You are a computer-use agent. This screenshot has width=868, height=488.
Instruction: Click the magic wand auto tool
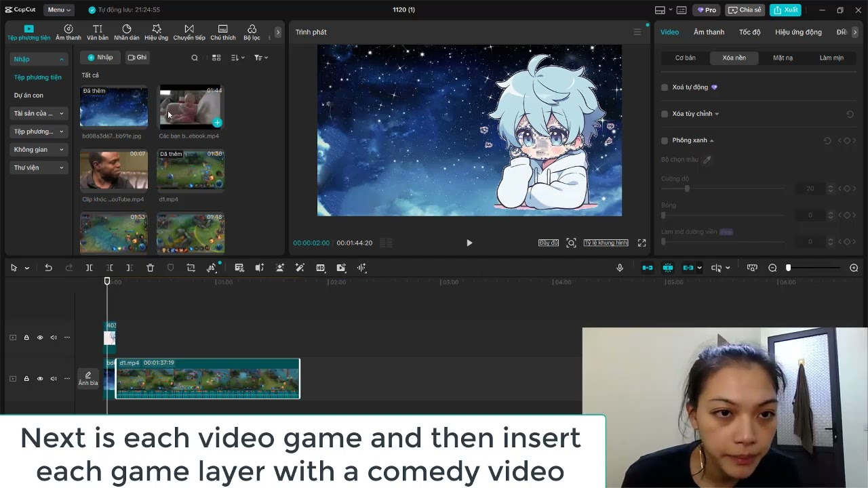[300, 268]
